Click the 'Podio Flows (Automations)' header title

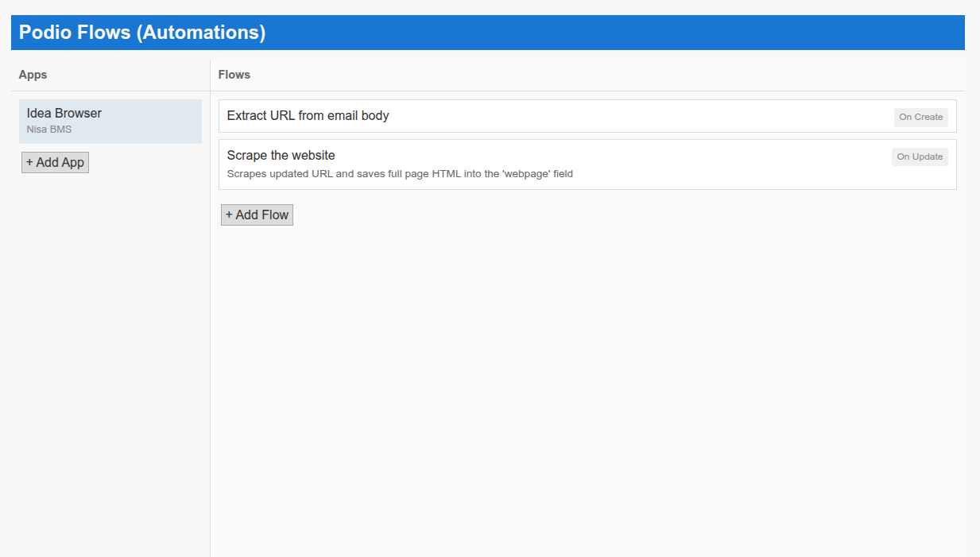[x=141, y=33]
